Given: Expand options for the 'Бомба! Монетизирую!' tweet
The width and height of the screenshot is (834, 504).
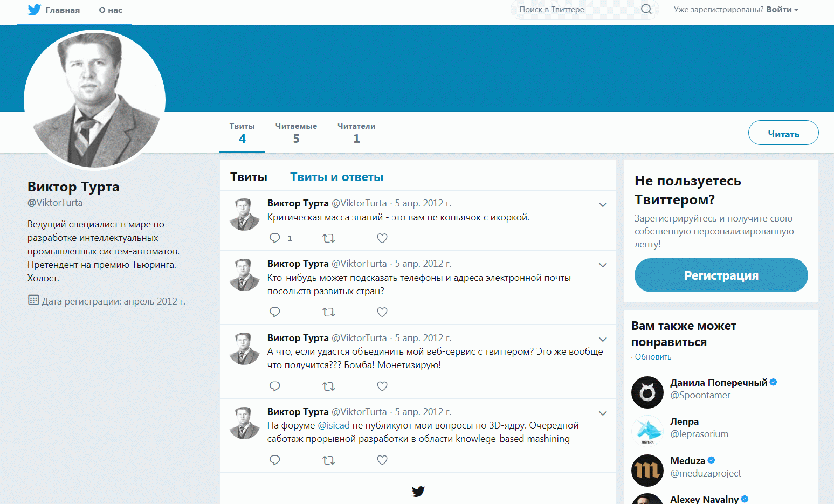Looking at the screenshot, I should coord(603,340).
